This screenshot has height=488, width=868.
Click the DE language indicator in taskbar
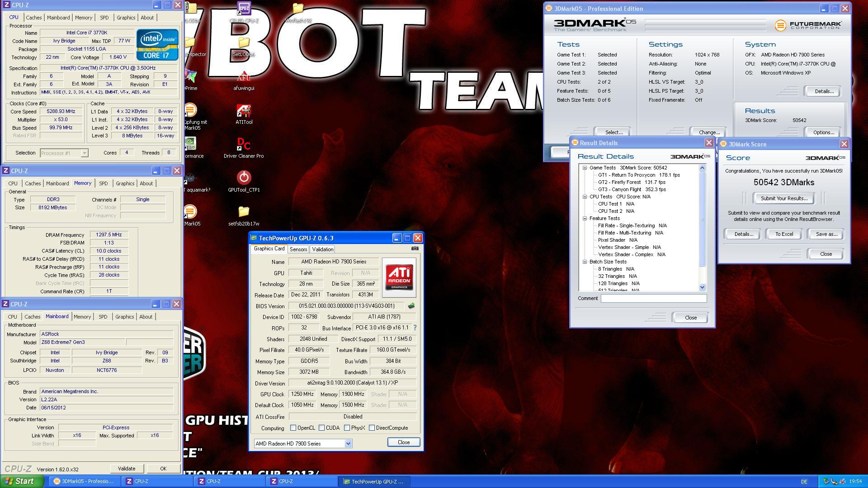(x=804, y=482)
